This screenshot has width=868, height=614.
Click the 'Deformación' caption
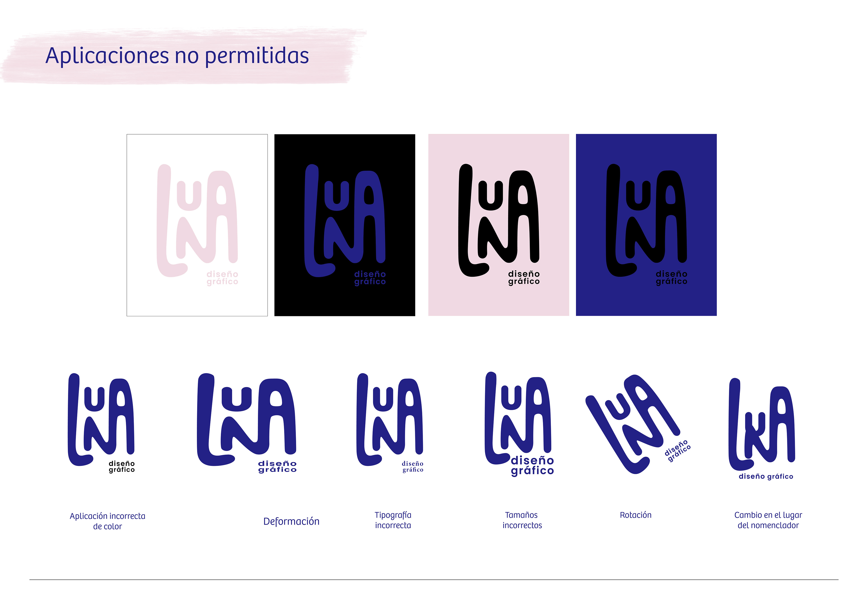[x=291, y=521]
